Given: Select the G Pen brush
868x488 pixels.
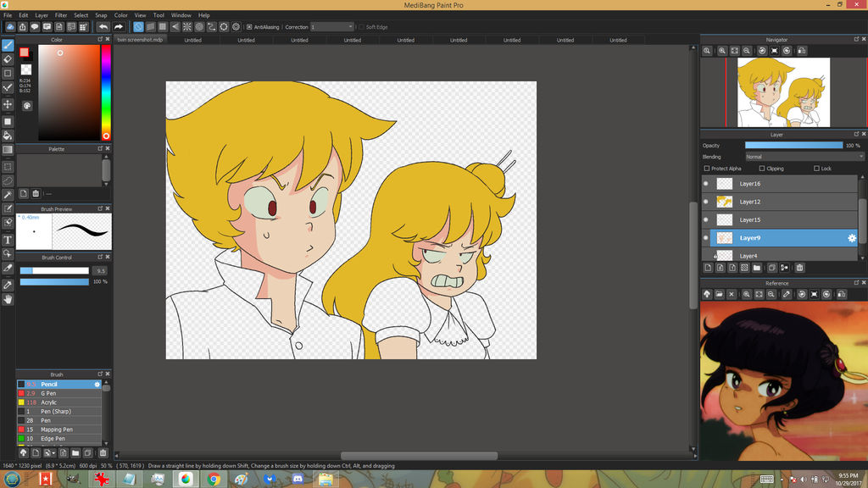Looking at the screenshot, I should [59, 393].
